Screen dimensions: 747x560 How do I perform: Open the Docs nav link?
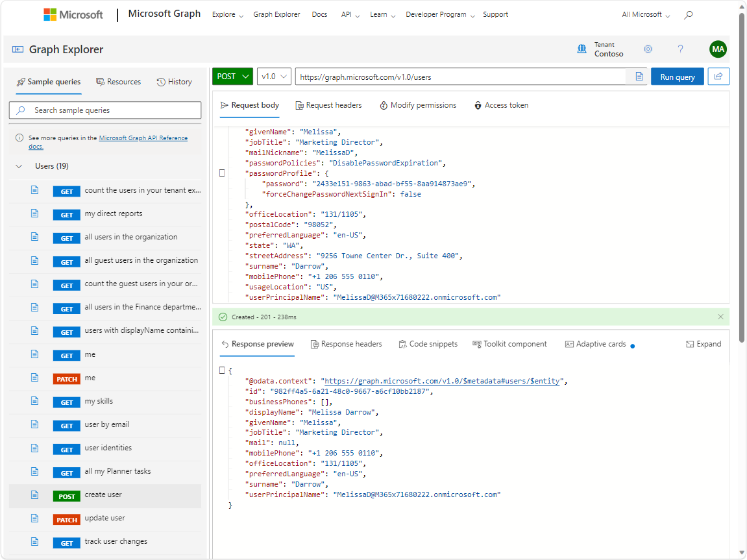(x=320, y=15)
